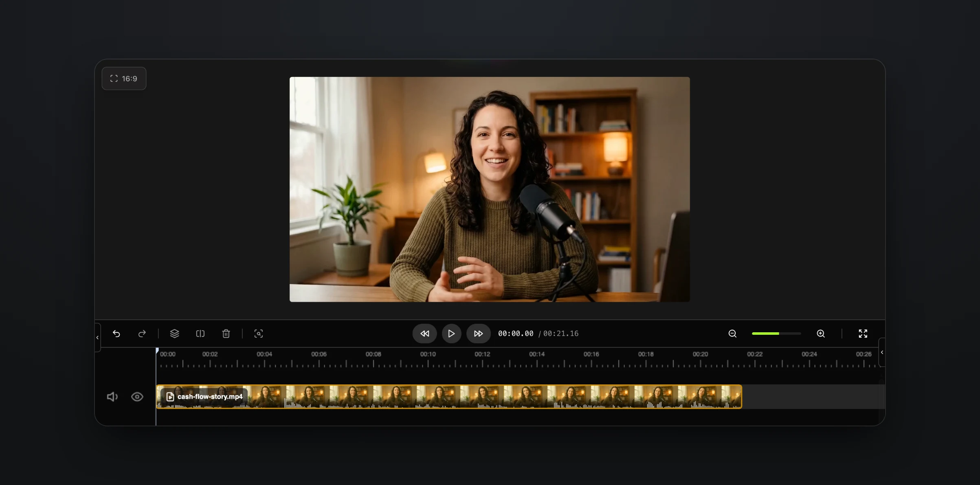The width and height of the screenshot is (980, 485).
Task: Delete the selected clip with trash icon
Action: [x=226, y=334]
